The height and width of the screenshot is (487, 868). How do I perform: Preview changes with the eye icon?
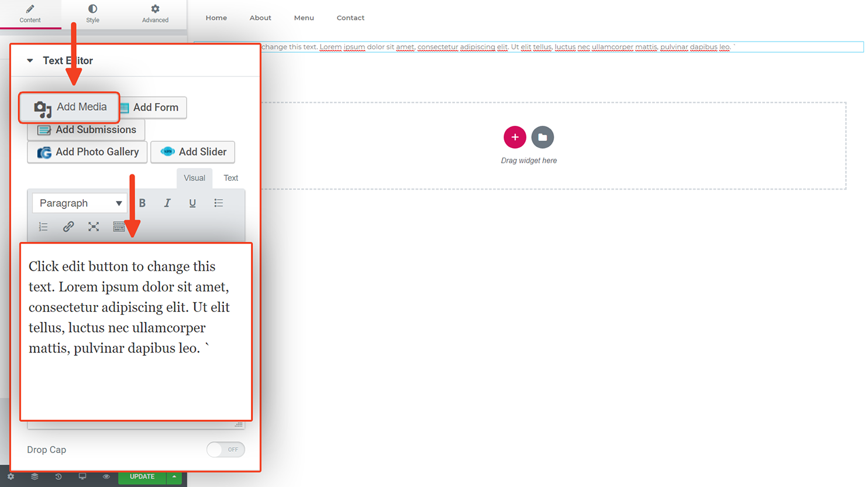pyautogui.click(x=106, y=476)
